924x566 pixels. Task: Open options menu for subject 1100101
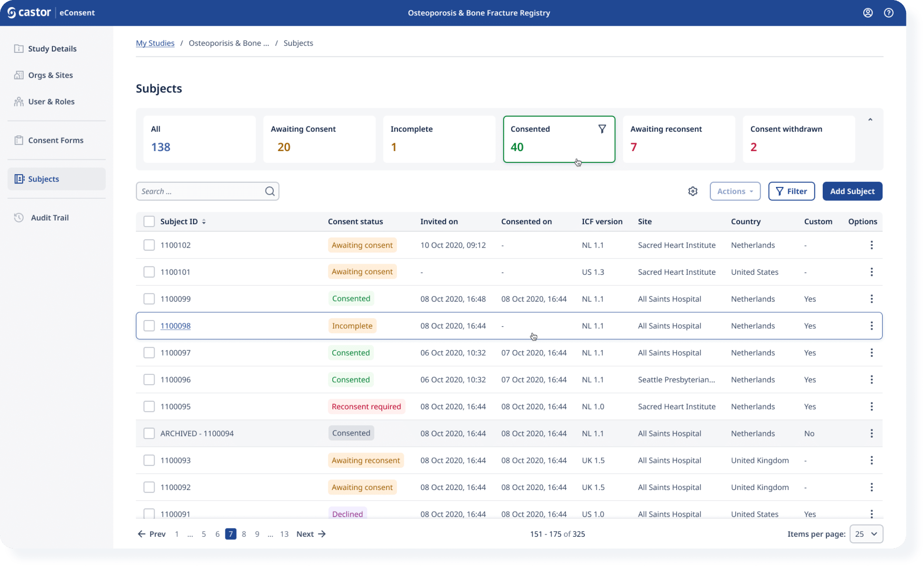coord(872,272)
